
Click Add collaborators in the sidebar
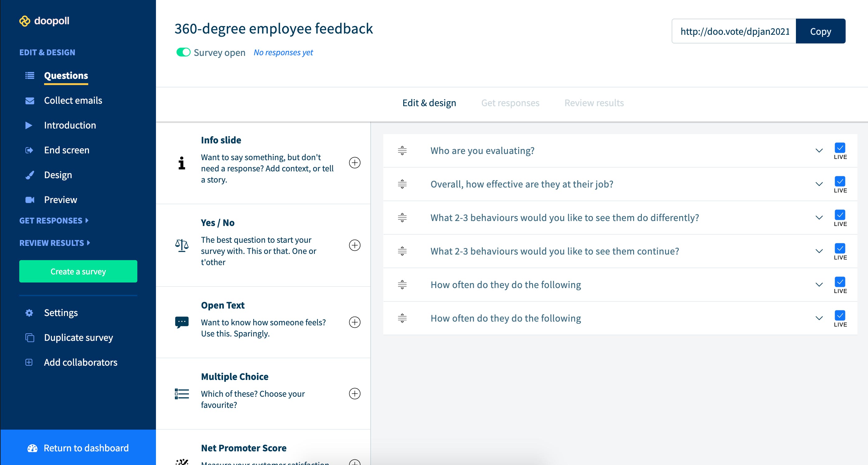tap(81, 362)
